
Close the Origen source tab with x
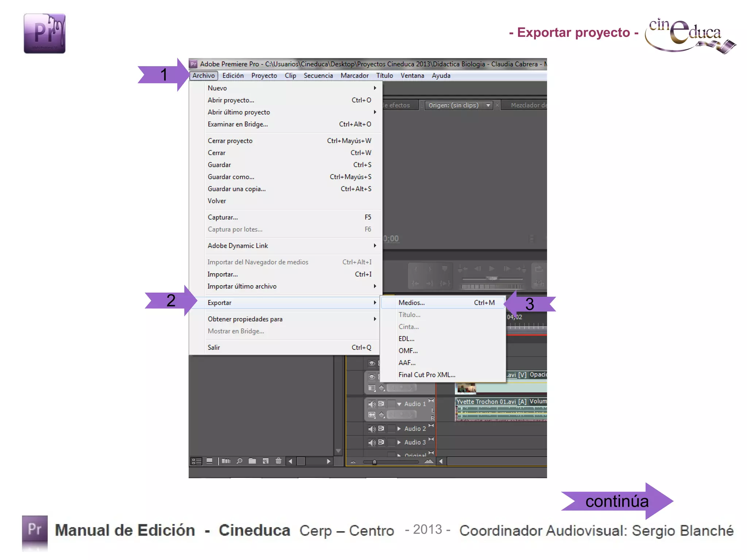click(497, 105)
